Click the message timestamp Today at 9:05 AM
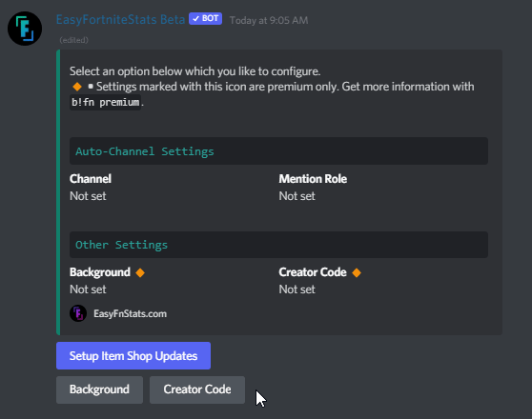Screen dimensions: 532x419 (269, 20)
